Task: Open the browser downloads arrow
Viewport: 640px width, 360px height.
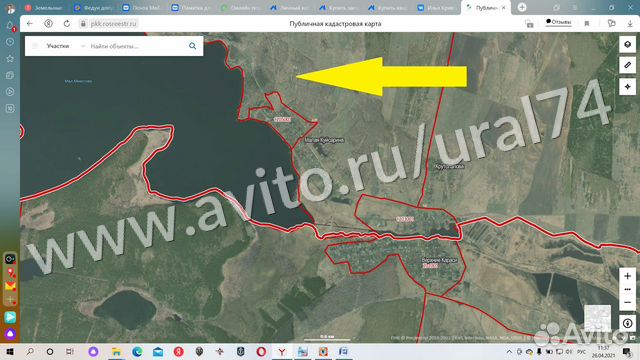Action: pos(630,24)
